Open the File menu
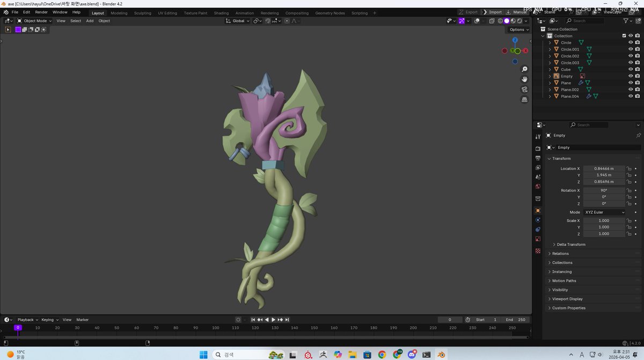 tap(14, 12)
